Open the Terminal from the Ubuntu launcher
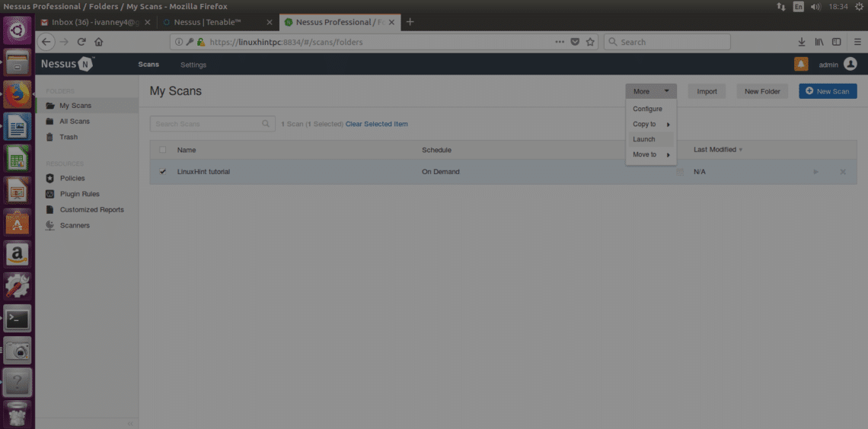Viewport: 868px width, 429px height. click(18, 318)
